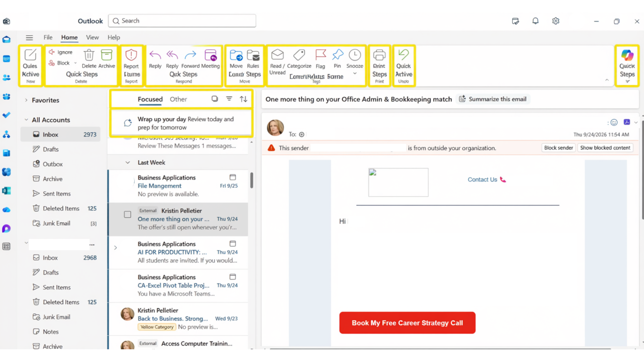
Task: Forward the email using Forward icon
Action: pos(191,55)
